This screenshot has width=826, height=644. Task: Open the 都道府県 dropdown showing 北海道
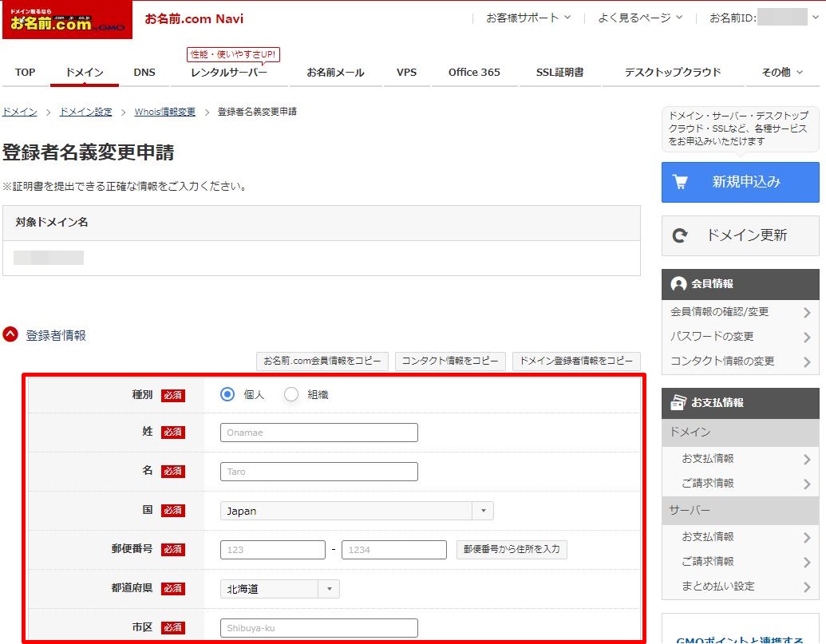[329, 588]
